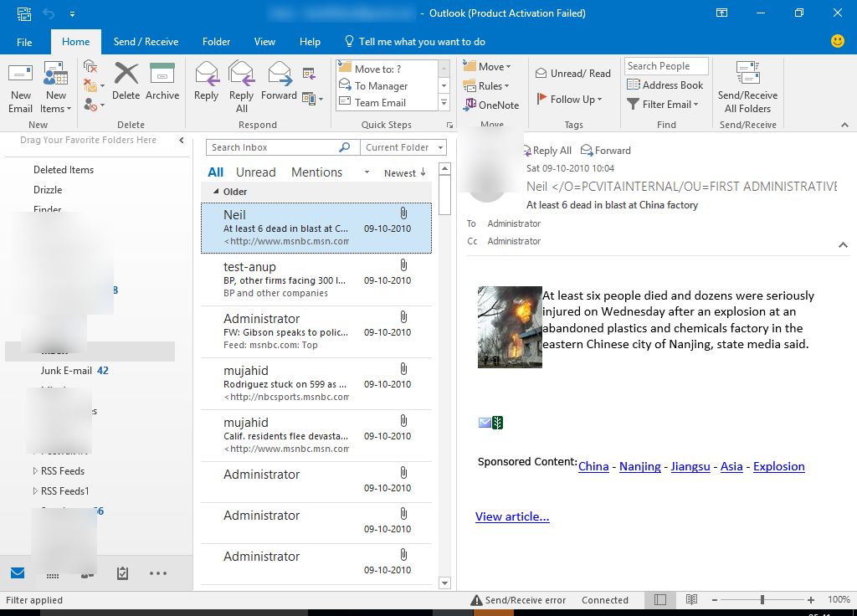This screenshot has width=857, height=616.
Task: Collapse the ribbon
Action: coord(844,126)
